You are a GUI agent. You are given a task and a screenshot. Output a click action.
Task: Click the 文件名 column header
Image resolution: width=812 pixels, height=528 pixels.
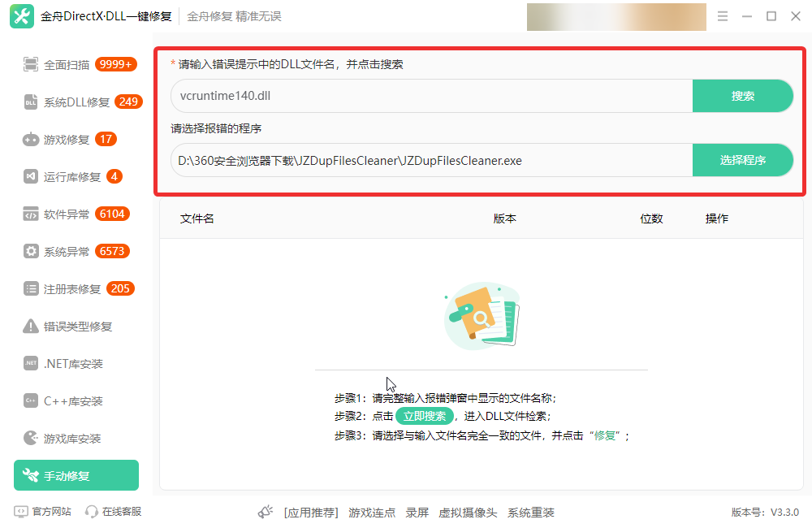pos(197,219)
